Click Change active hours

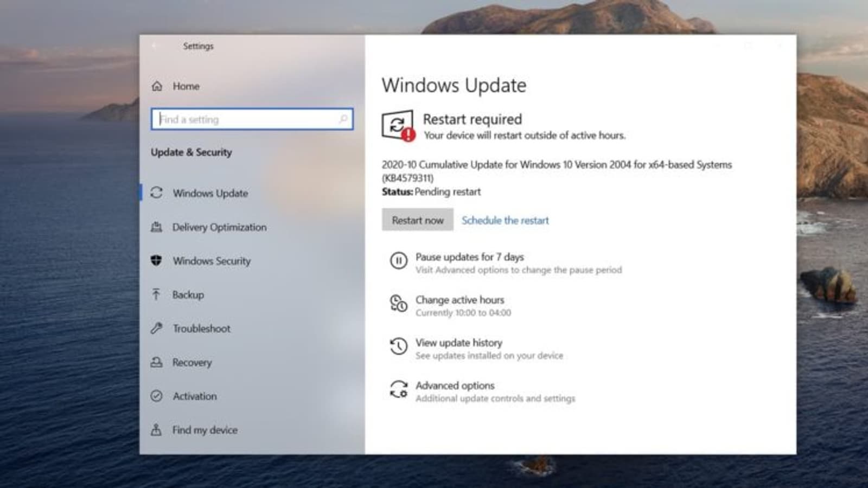[x=459, y=300]
